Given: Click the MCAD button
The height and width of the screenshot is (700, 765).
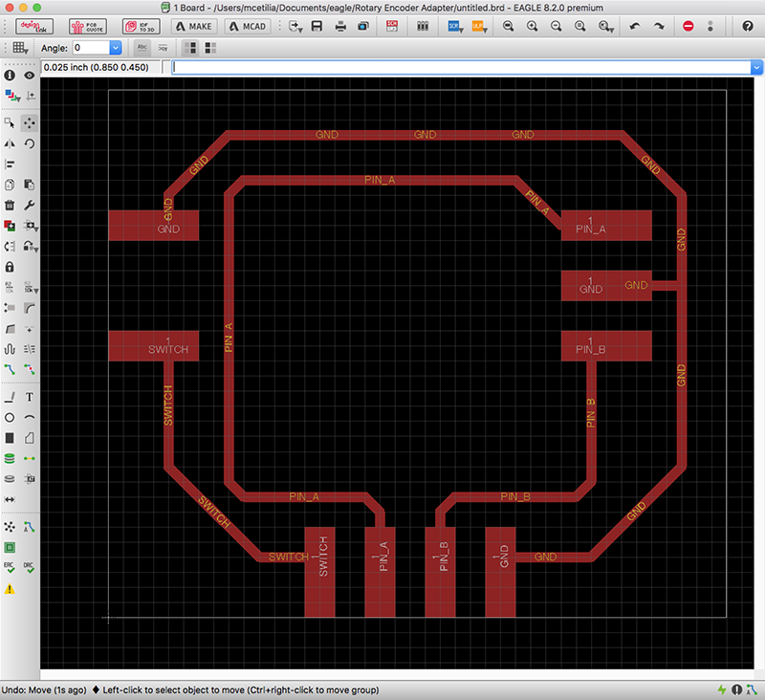Looking at the screenshot, I should point(248,27).
